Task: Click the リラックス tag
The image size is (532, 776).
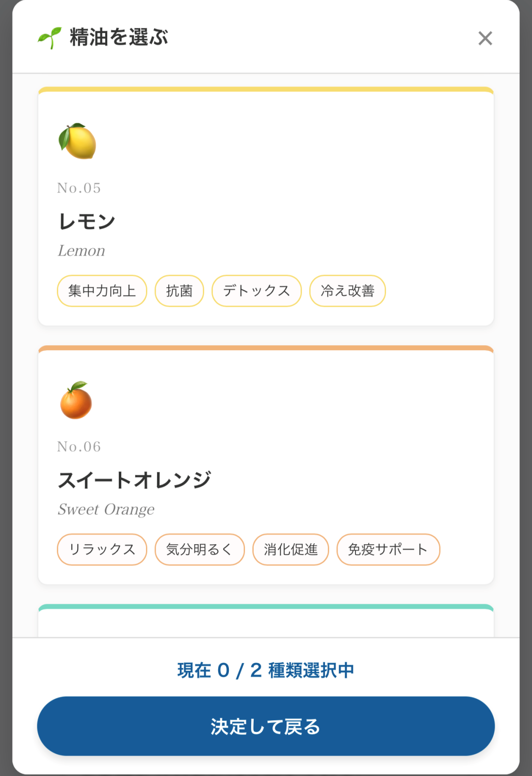Action: (x=102, y=550)
